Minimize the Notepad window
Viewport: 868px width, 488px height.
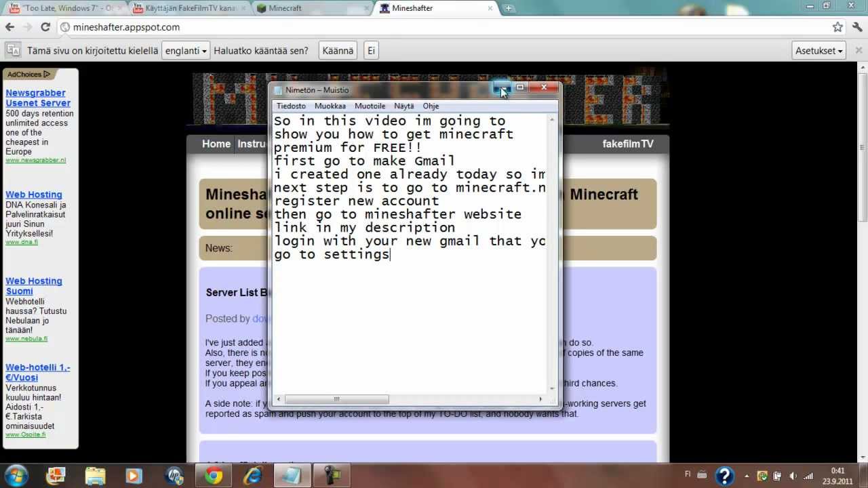pyautogui.click(x=501, y=87)
